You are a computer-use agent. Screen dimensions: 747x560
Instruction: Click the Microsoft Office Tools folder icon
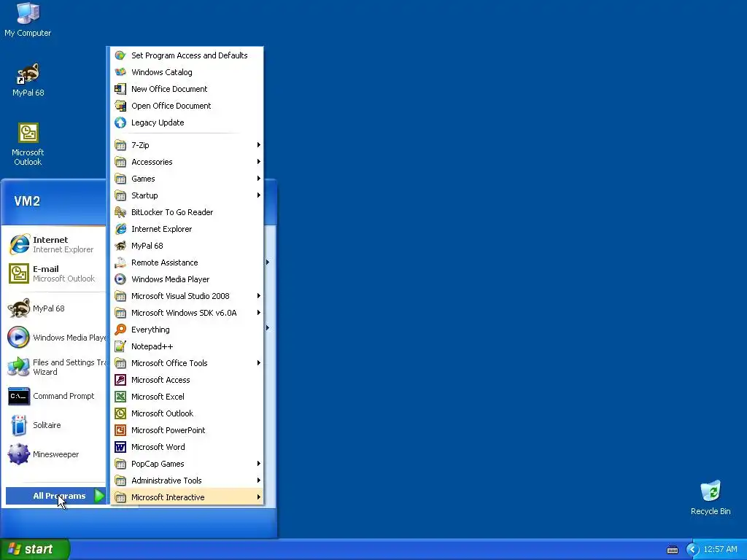[120, 363]
